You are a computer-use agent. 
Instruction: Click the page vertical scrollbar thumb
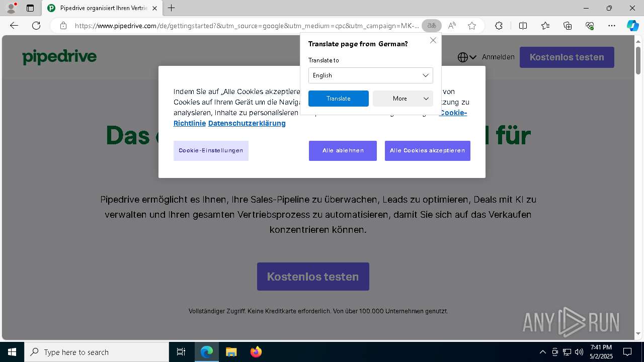[638, 61]
